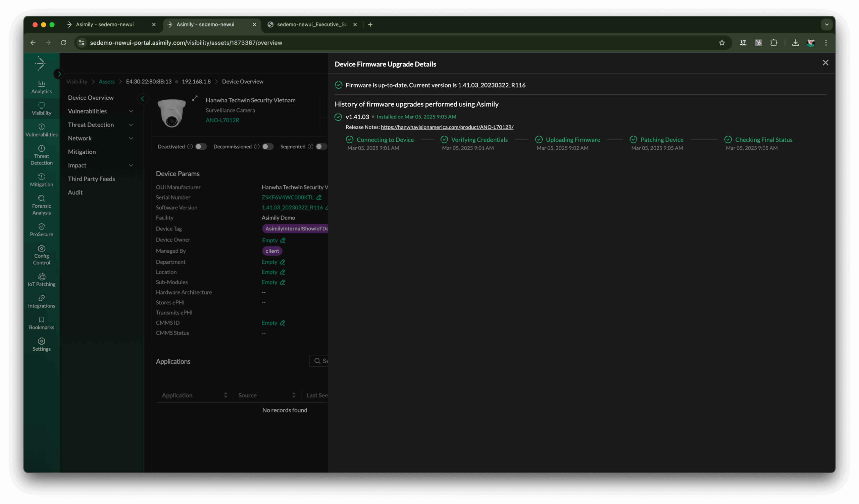This screenshot has width=859, height=504.
Task: Open Config Control module
Action: point(42,255)
